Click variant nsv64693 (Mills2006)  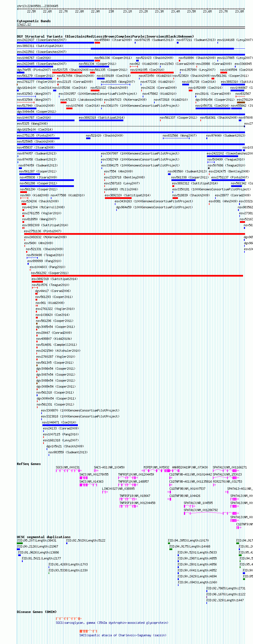121,189
